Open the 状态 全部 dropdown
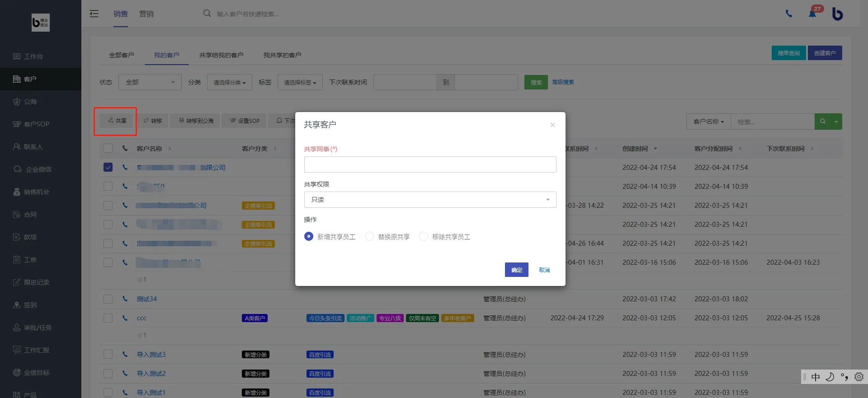The image size is (868, 398). coord(150,82)
